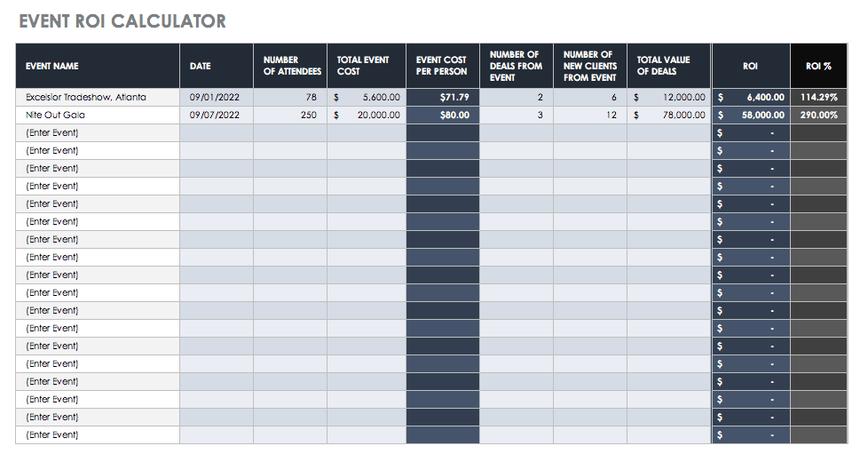Image resolution: width=868 pixels, height=470 pixels.
Task: Click the Total Value of Deals header
Action: [663, 66]
